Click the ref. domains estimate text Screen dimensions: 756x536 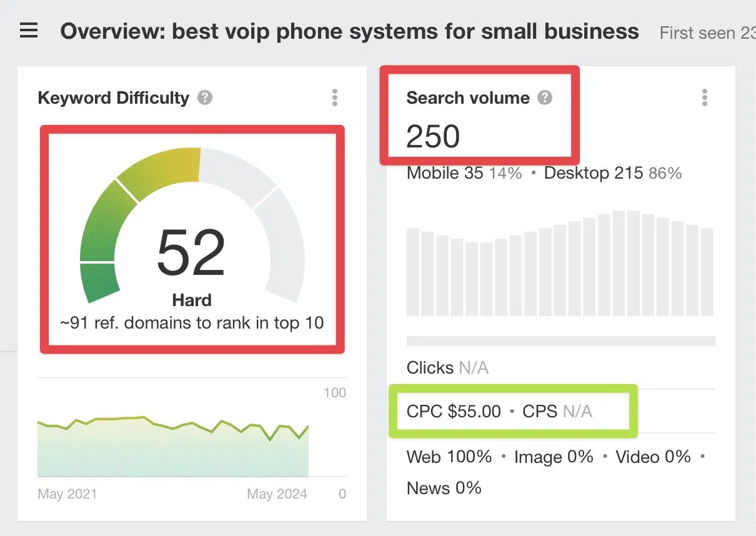(192, 323)
